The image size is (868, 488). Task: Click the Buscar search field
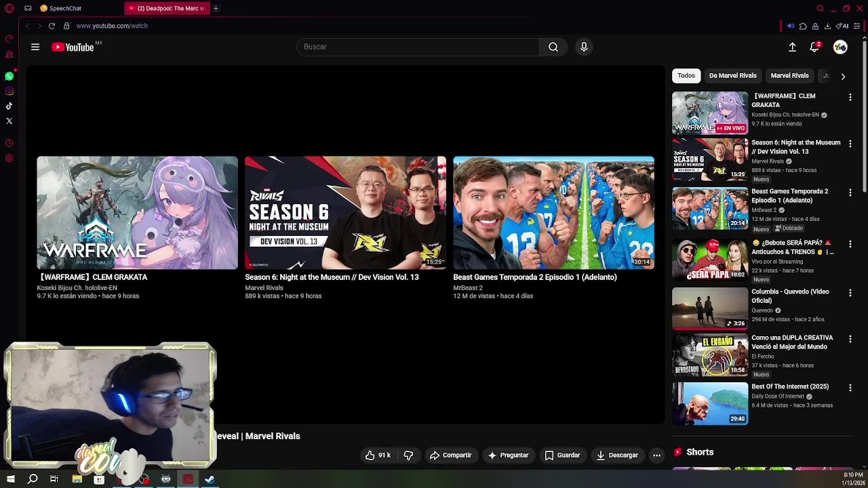point(418,47)
